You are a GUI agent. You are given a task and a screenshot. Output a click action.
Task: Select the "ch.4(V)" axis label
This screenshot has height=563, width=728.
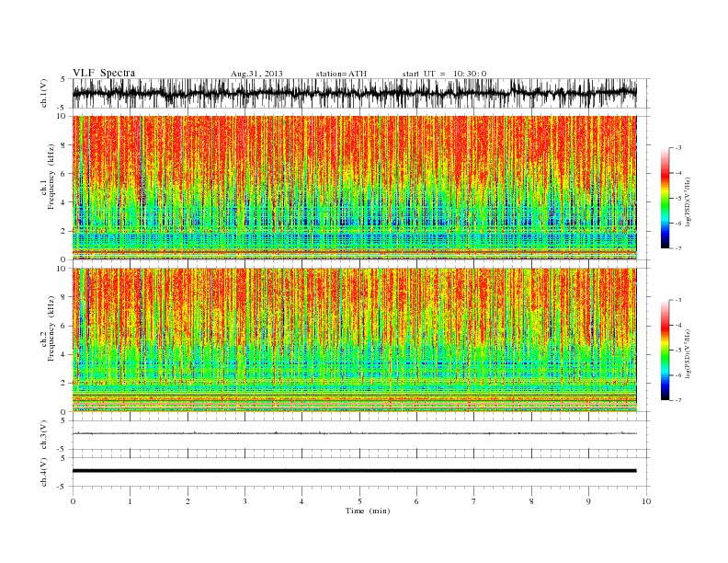[44, 472]
